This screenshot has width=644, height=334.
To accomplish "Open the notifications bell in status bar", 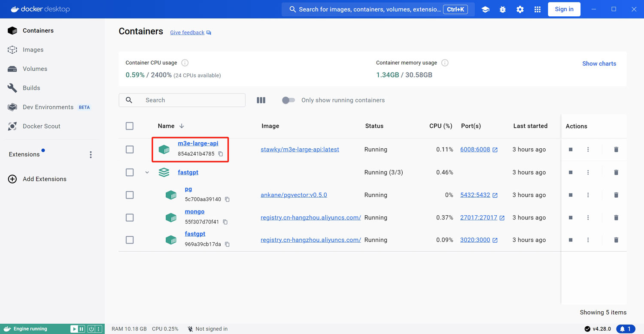I will 626,329.
